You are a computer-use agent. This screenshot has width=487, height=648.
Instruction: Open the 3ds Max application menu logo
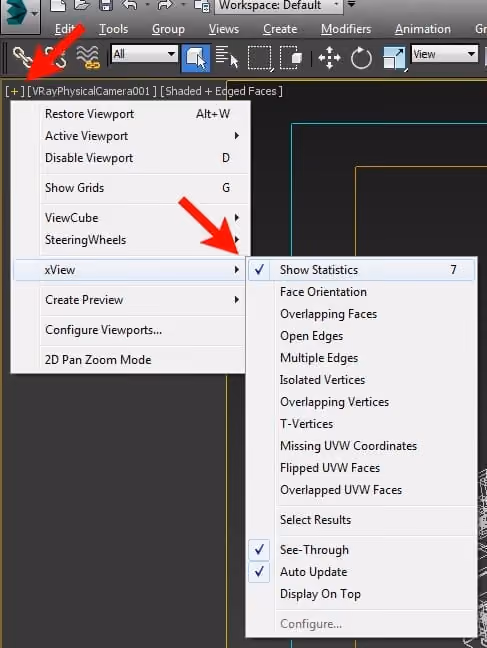(x=19, y=14)
